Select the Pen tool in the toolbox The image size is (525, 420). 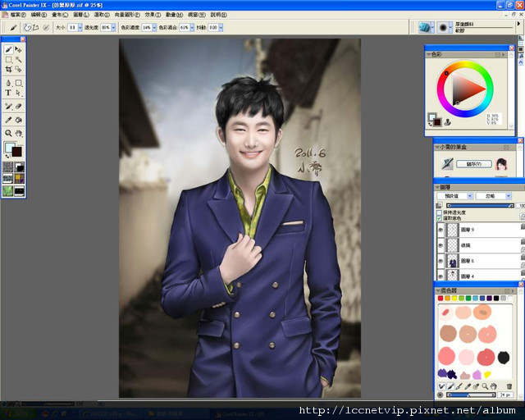tap(8, 83)
